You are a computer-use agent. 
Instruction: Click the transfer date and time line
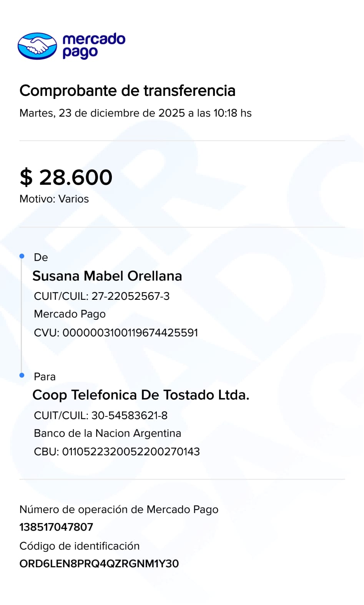point(135,113)
